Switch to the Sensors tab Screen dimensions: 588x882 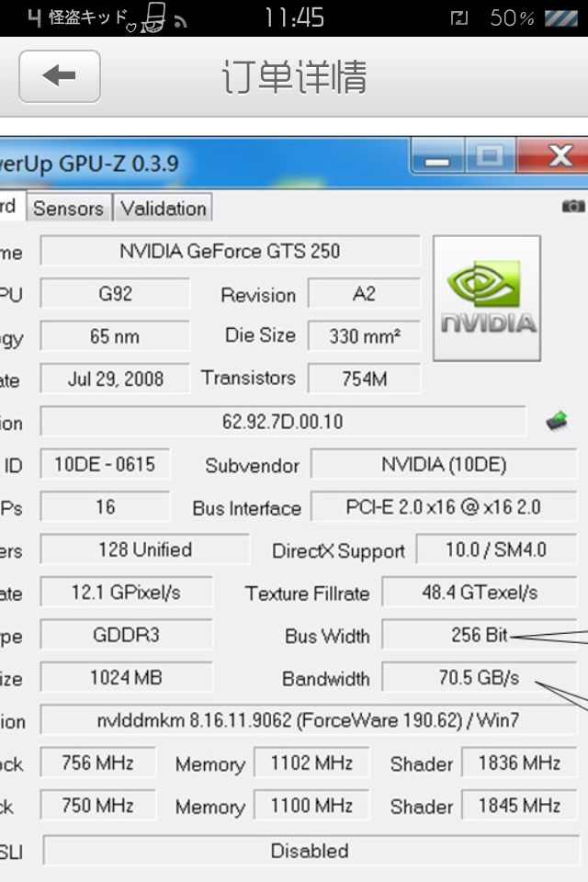69,209
